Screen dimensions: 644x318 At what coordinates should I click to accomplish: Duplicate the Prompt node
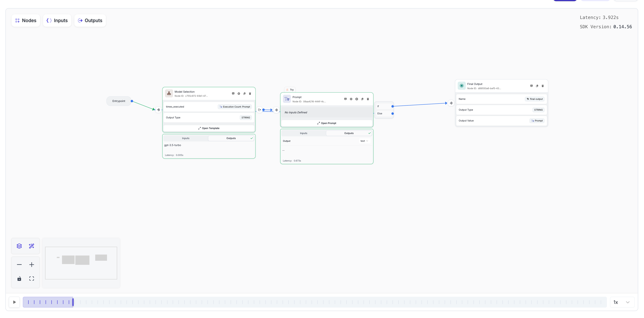coord(362,99)
